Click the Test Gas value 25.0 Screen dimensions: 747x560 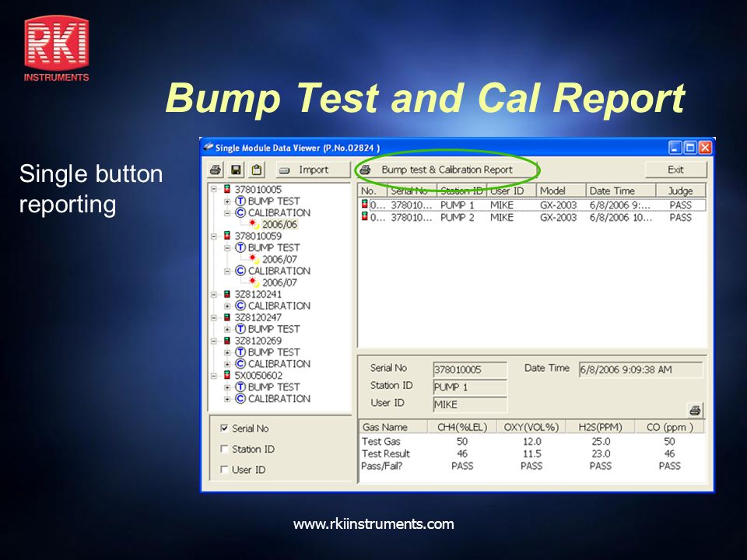[601, 442]
